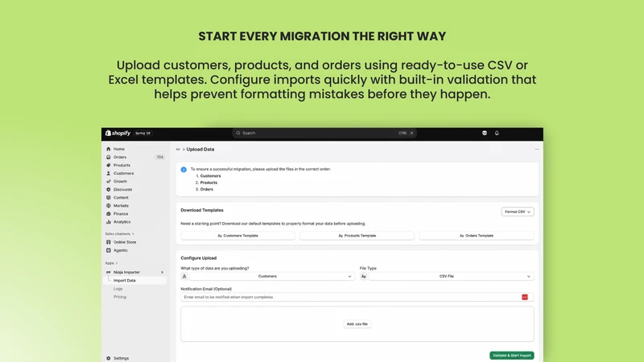Click the Shopify logo
644x362 pixels.
point(118,133)
